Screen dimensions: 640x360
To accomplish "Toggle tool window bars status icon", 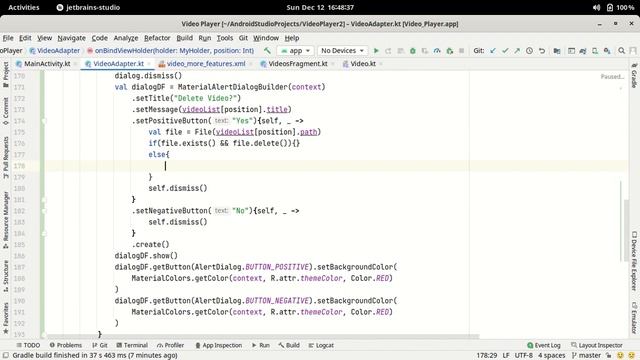I will pos(6,356).
